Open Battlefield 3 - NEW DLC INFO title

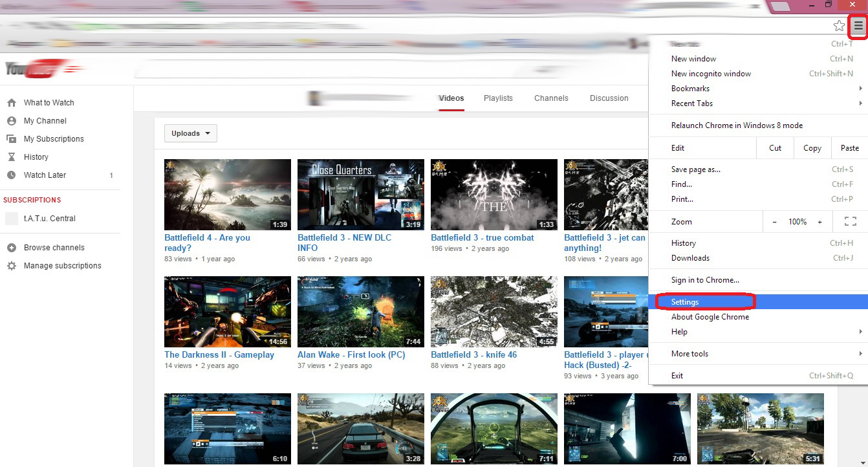pos(345,243)
